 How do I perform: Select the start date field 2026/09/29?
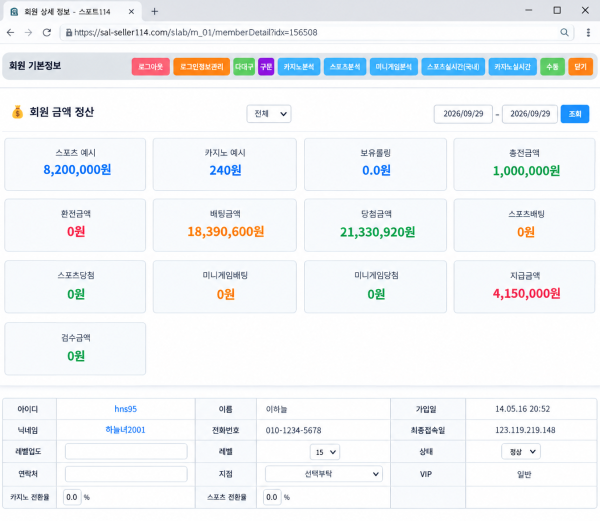coord(463,114)
